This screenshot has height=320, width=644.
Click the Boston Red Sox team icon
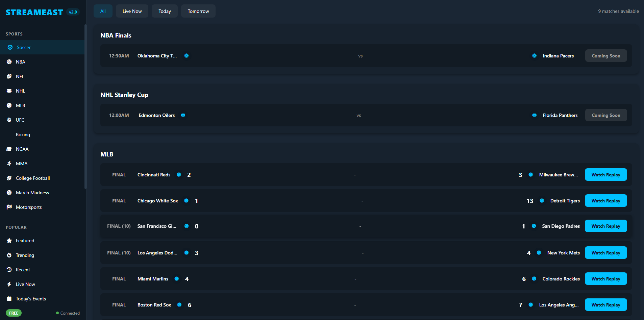coord(179,305)
